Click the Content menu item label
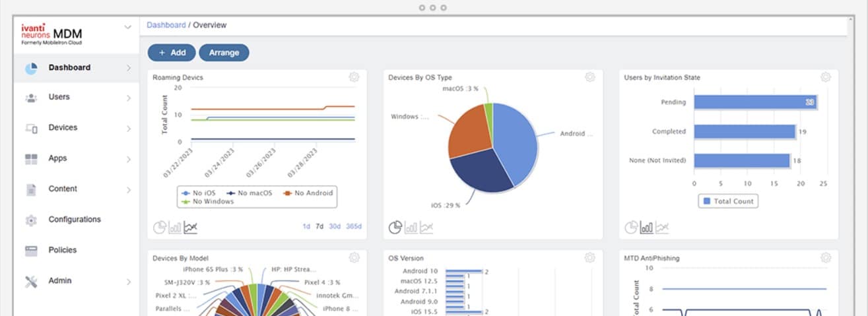 pos(63,189)
